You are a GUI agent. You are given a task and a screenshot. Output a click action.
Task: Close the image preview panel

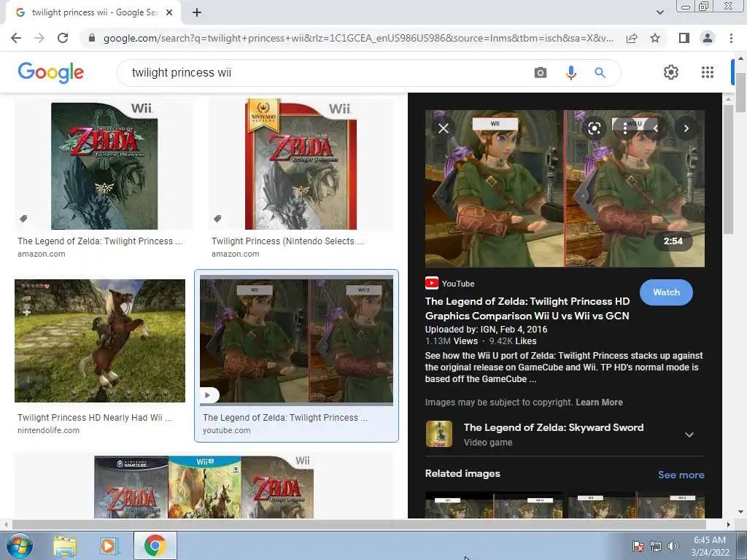444,128
